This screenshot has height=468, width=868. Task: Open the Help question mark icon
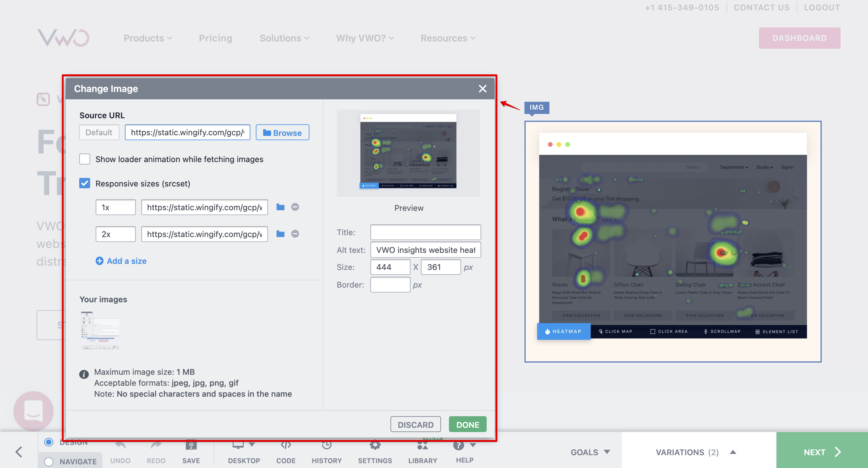458,445
